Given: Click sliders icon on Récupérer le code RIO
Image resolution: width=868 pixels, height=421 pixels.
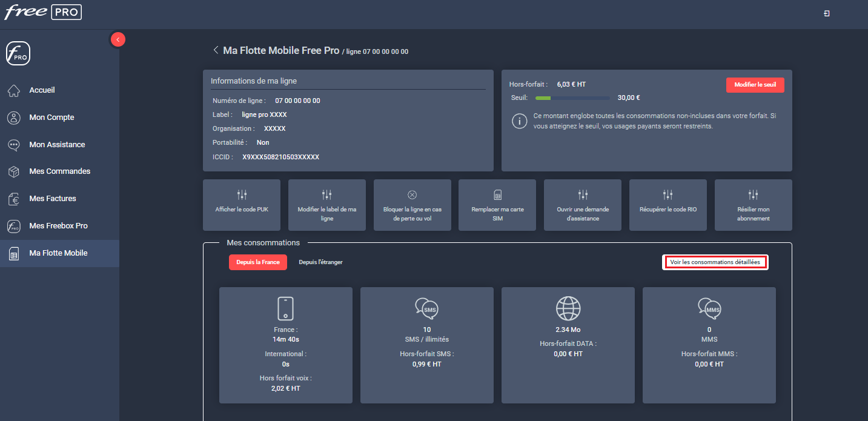Looking at the screenshot, I should click(668, 194).
